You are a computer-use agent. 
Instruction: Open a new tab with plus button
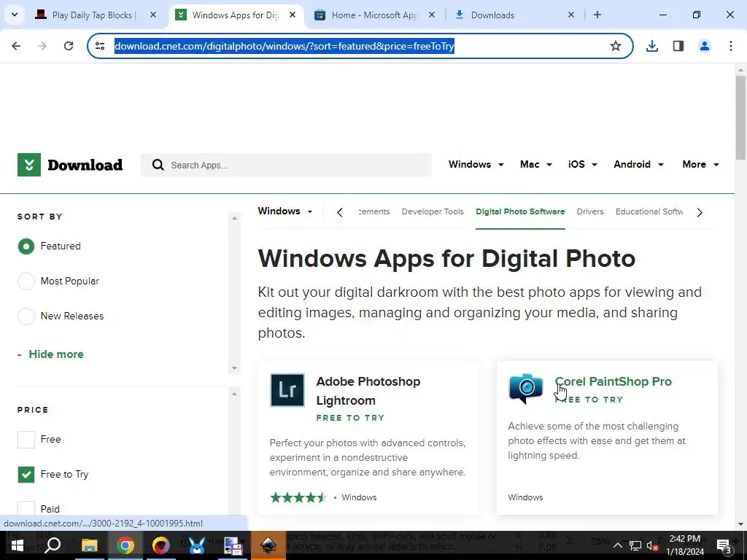[597, 15]
